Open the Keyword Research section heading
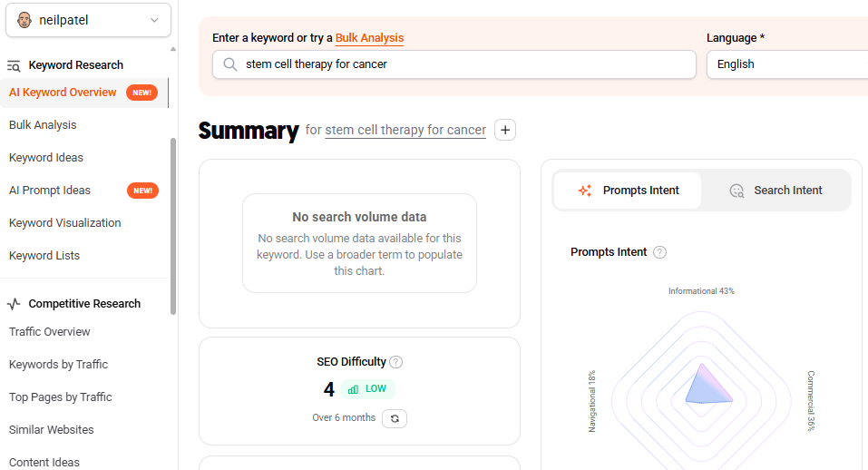This screenshot has height=470, width=868. [76, 65]
